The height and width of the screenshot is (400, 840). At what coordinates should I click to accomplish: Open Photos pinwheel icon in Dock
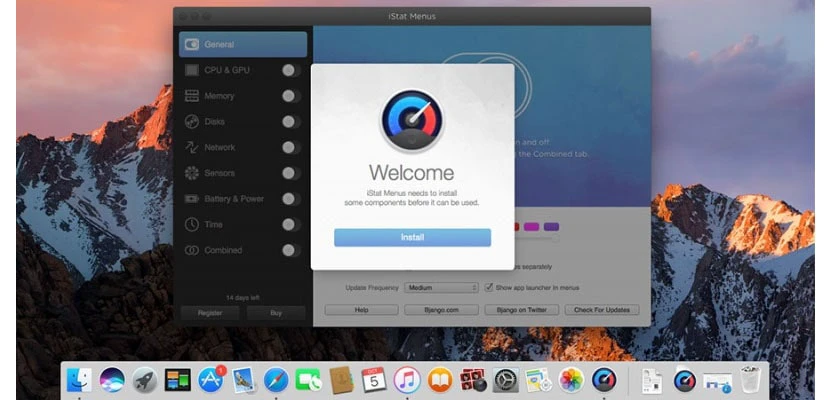[x=571, y=380]
